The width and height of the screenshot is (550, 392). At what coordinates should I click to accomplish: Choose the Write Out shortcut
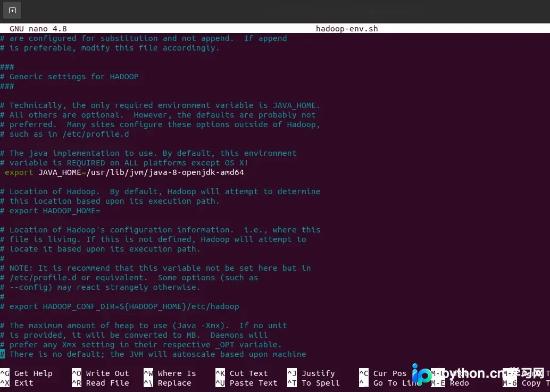coord(101,373)
